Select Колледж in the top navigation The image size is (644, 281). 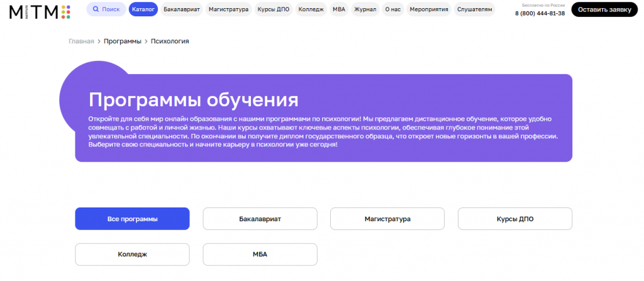pyautogui.click(x=311, y=9)
